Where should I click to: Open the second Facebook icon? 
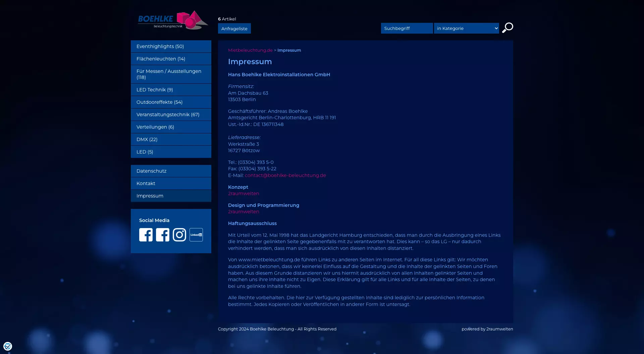click(163, 235)
